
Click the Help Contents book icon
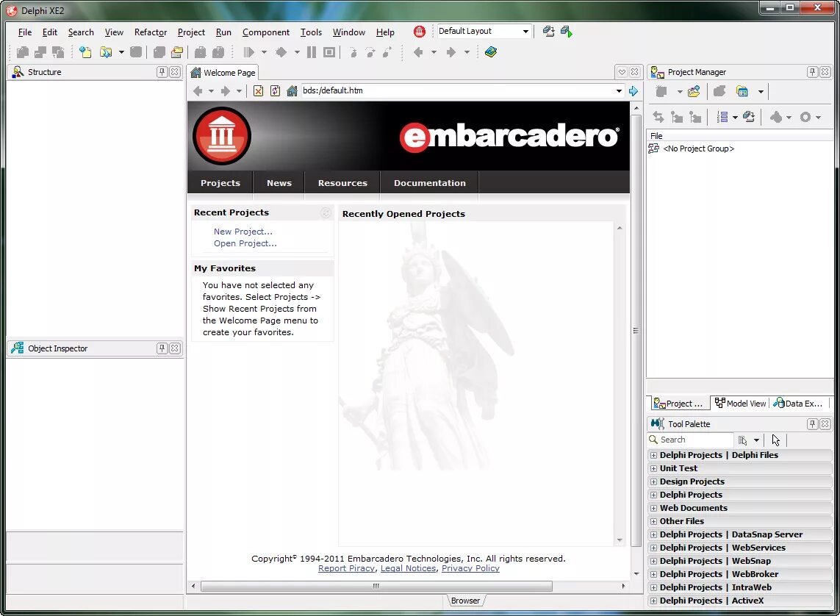(x=491, y=52)
